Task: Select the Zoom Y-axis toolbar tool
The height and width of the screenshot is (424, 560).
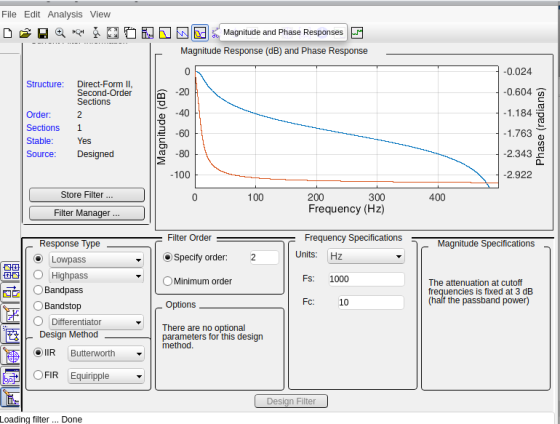Action: coord(96,33)
